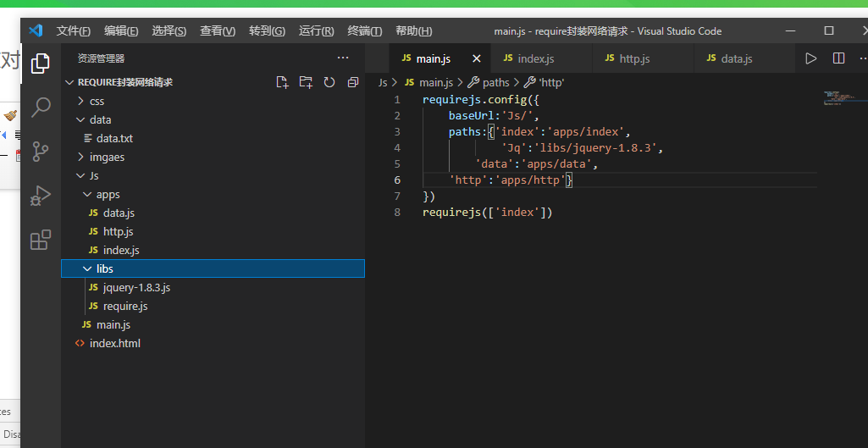
Task: Open the 查看(V) menu
Action: [x=218, y=31]
